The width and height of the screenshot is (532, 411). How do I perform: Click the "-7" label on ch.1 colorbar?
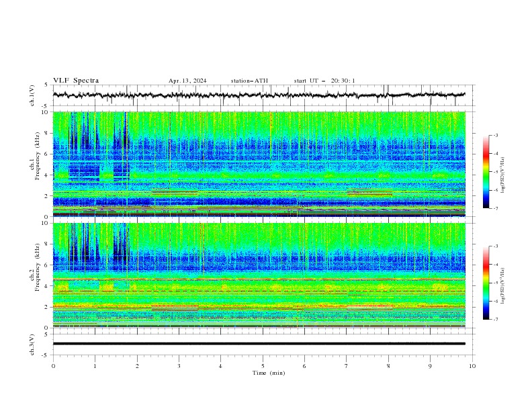[496, 208]
